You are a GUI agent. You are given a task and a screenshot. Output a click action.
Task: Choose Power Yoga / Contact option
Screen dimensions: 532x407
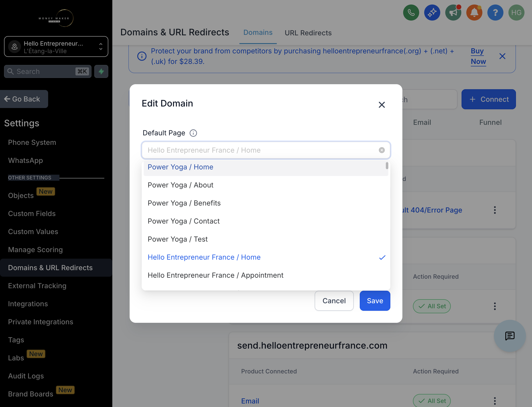[266, 221]
